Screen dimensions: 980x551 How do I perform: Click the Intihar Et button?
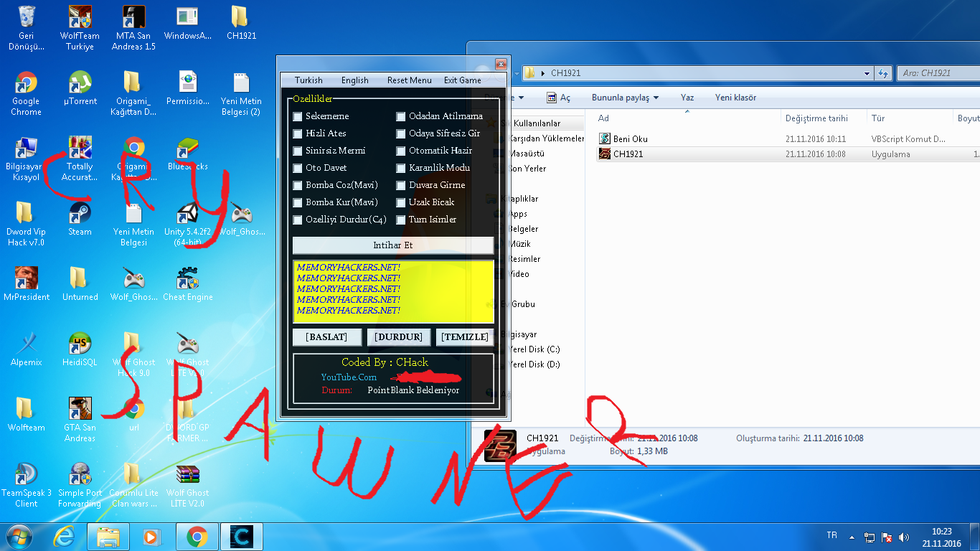pos(393,245)
